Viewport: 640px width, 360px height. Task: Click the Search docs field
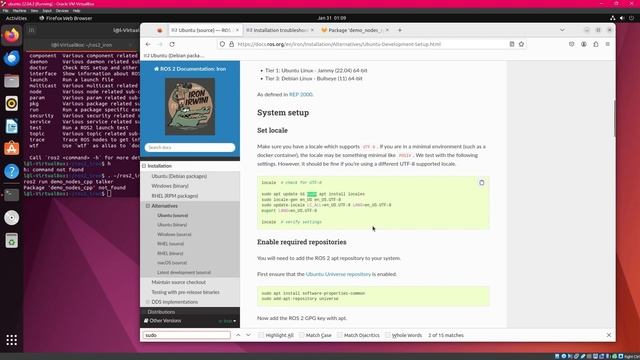click(x=190, y=147)
